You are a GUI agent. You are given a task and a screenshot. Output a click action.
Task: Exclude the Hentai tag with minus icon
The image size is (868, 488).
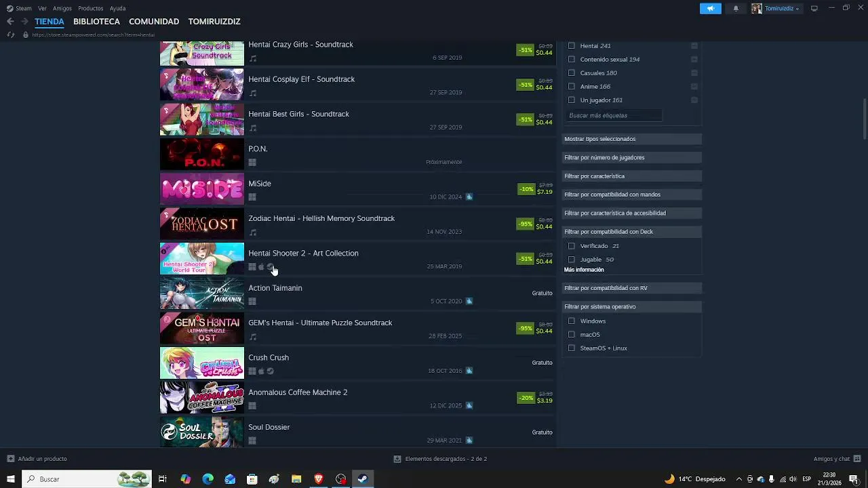(694, 46)
